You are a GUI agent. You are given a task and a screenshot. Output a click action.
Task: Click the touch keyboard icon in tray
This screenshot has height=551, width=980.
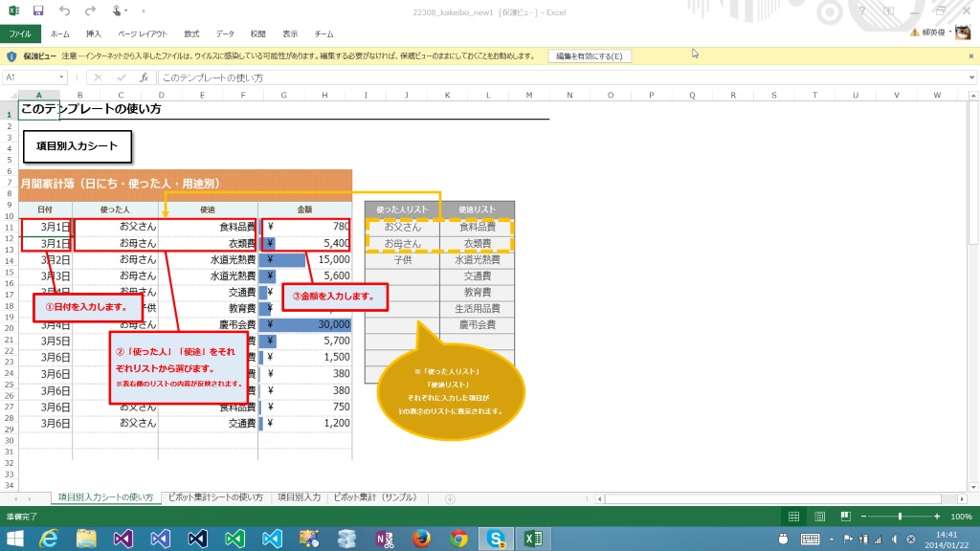point(810,540)
